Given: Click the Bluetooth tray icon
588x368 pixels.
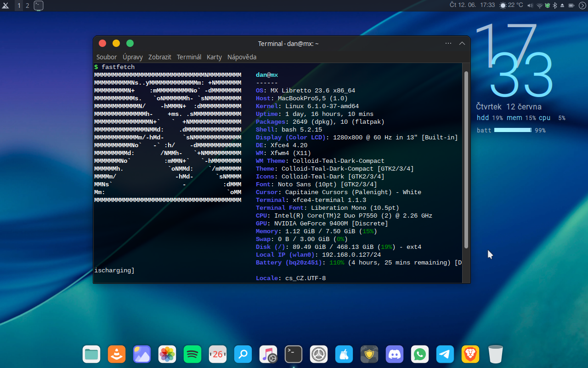Looking at the screenshot, I should click(554, 6).
